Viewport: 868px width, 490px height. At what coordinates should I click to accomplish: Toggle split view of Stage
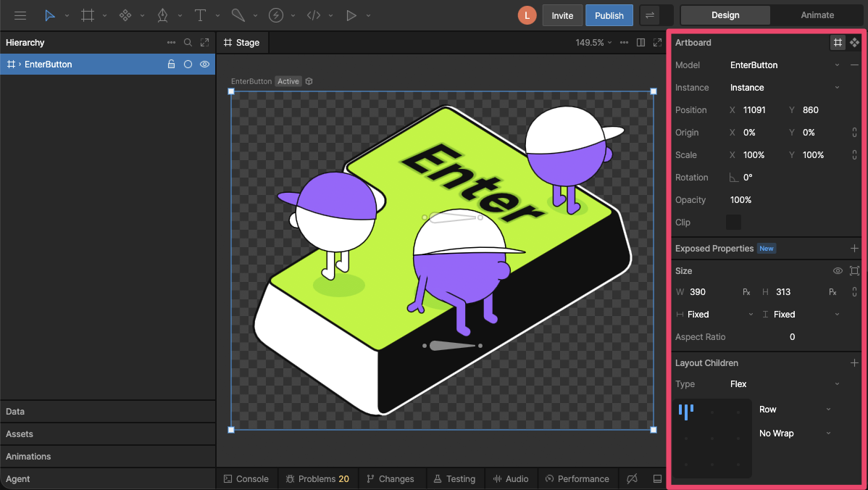(x=640, y=43)
